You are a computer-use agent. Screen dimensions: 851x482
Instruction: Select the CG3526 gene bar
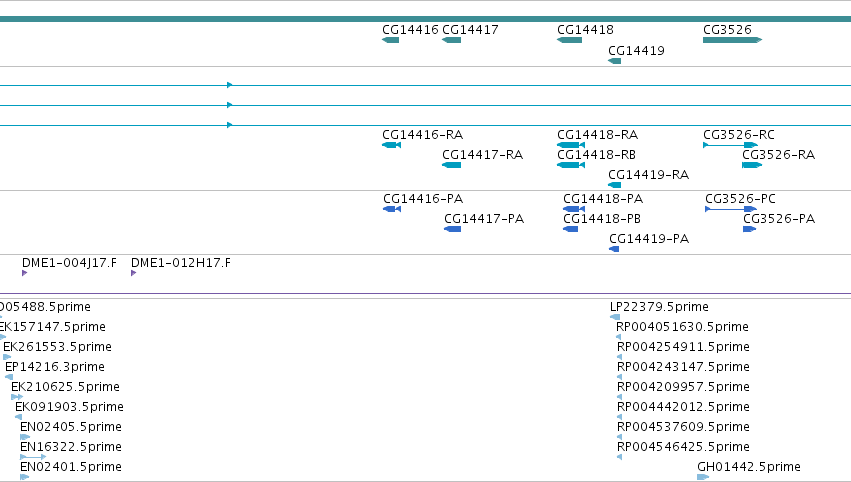click(732, 40)
